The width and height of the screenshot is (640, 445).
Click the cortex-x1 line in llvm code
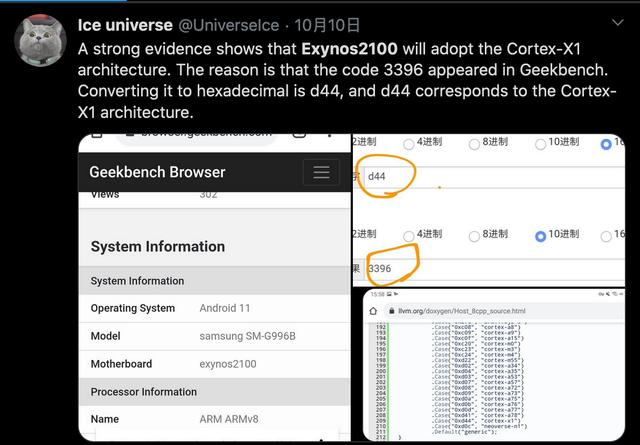pos(476,421)
